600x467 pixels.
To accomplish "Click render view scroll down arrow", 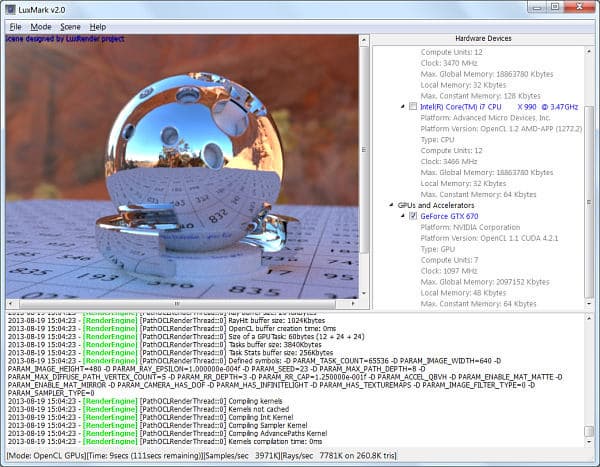I will tap(364, 294).
